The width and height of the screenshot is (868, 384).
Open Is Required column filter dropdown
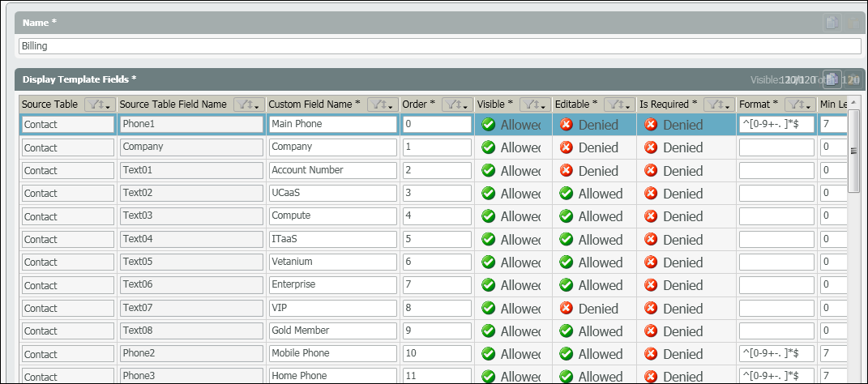tap(718, 105)
